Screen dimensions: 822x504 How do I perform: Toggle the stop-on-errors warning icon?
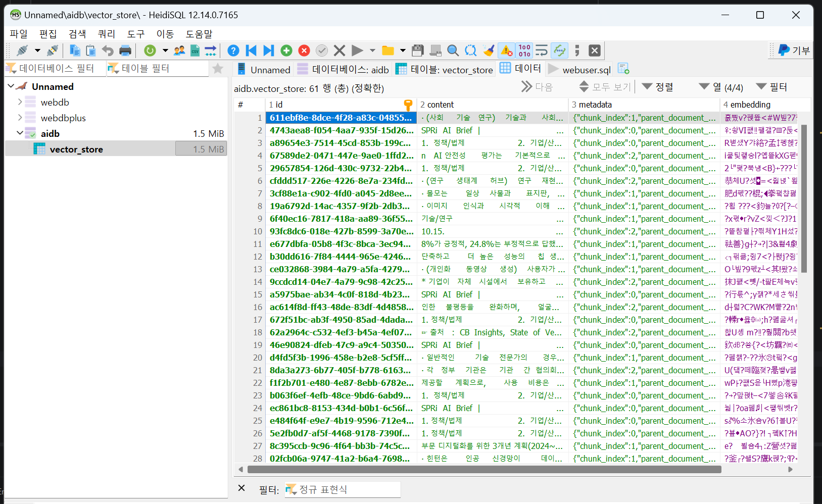point(506,51)
